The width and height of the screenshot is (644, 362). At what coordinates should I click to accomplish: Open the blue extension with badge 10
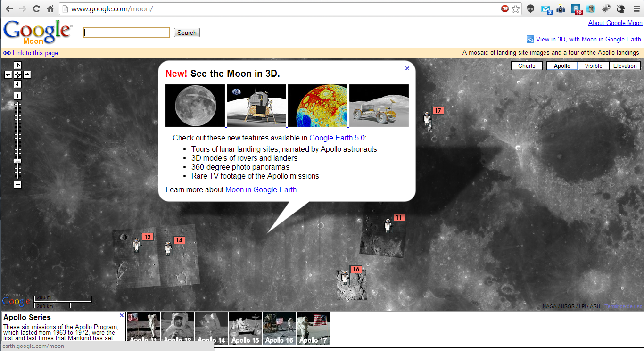pyautogui.click(x=577, y=9)
